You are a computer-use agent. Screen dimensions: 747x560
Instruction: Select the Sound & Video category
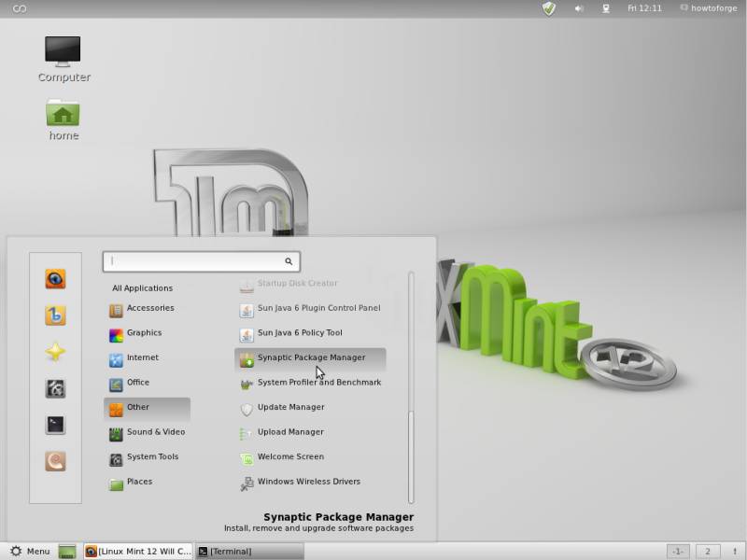[x=147, y=432]
